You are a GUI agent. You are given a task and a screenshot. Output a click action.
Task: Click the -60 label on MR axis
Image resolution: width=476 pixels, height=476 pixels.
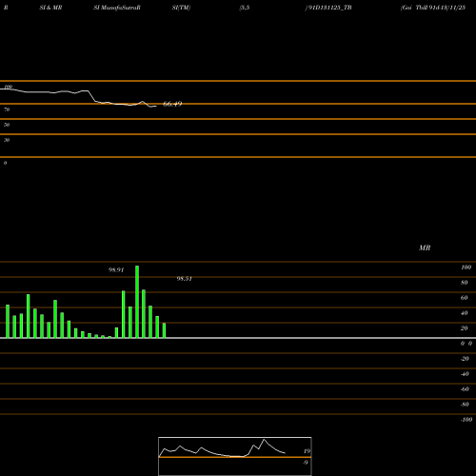(x=465, y=389)
